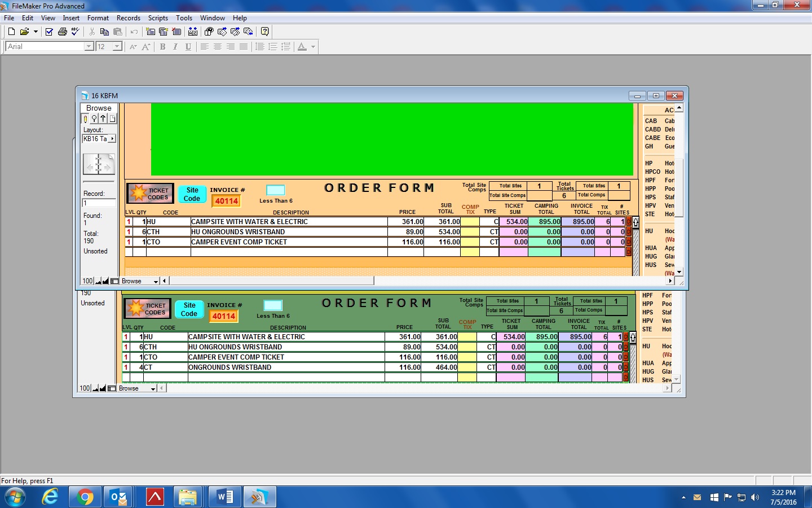Justify text alignment
Viewport: 812px width, 508px height.
244,47
